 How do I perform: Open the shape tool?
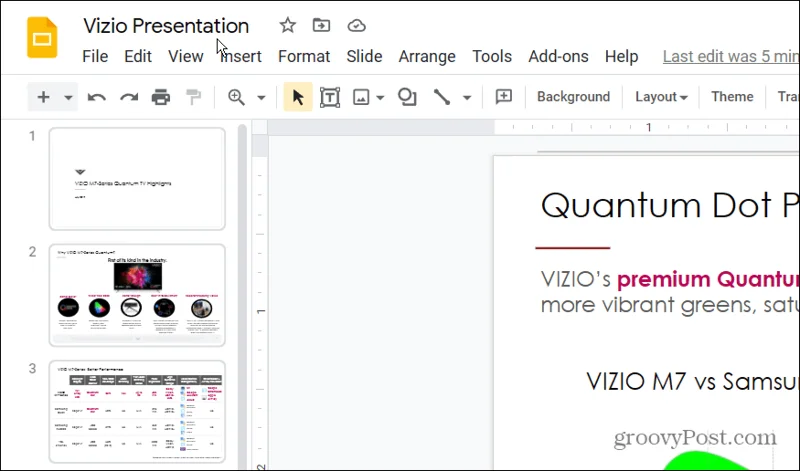pyautogui.click(x=407, y=97)
